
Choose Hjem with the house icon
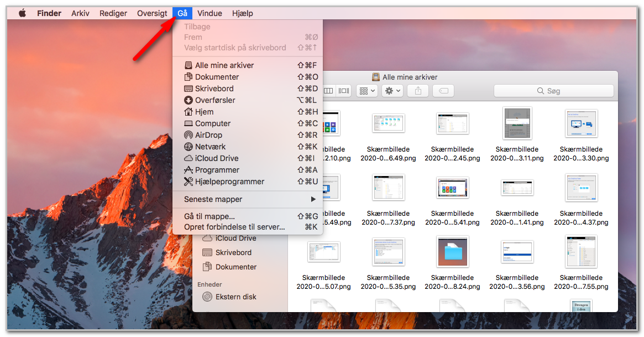248,112
